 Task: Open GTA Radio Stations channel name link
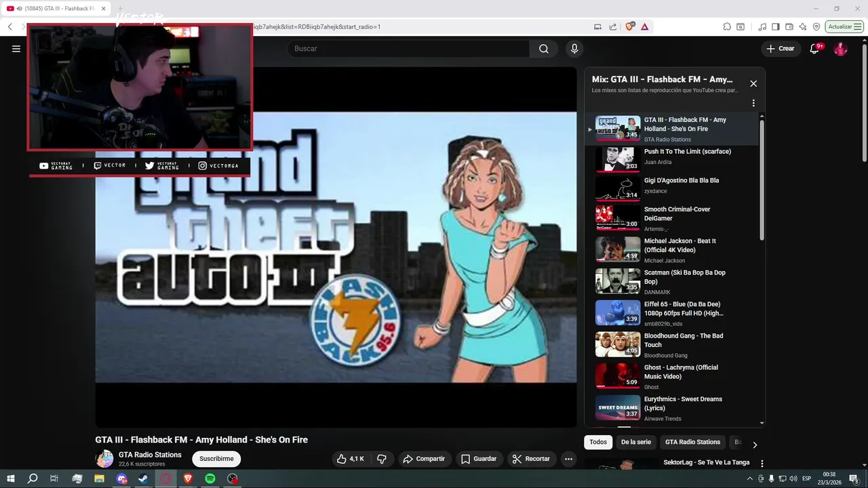pyautogui.click(x=150, y=455)
